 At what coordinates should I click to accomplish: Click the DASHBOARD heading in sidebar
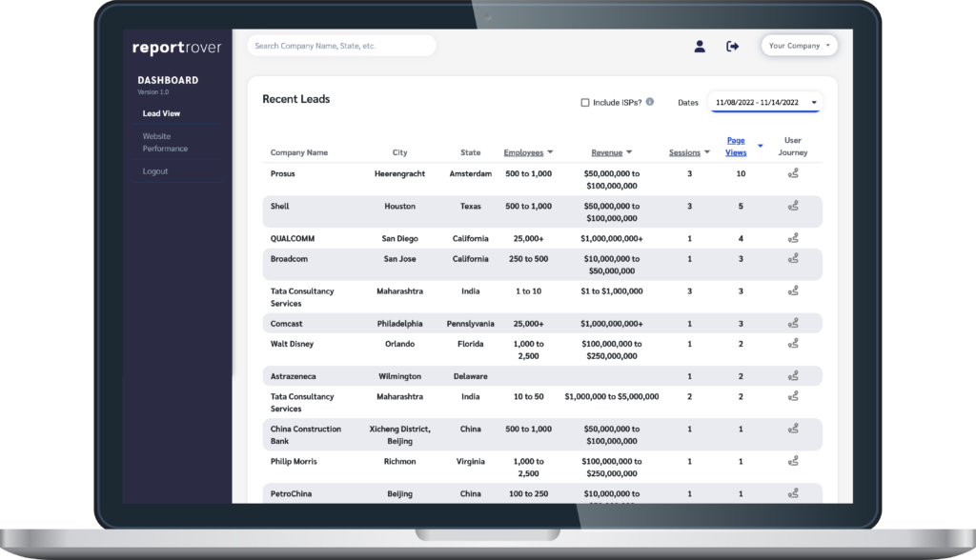(168, 80)
